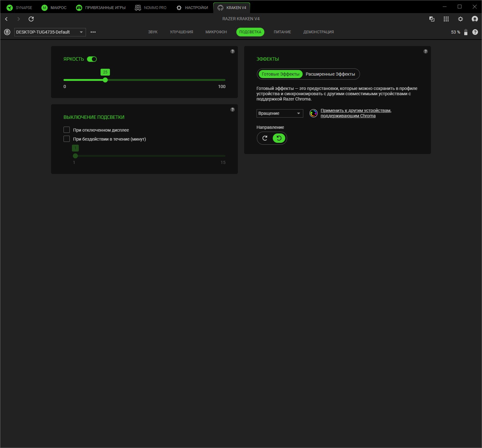Open the Привязанные игры tab
Image resolution: width=482 pixels, height=448 pixels.
101,7
